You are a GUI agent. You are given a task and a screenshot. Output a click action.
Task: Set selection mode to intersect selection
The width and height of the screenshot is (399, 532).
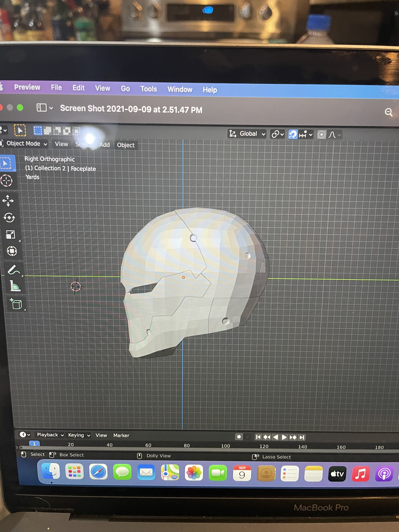[76, 131]
